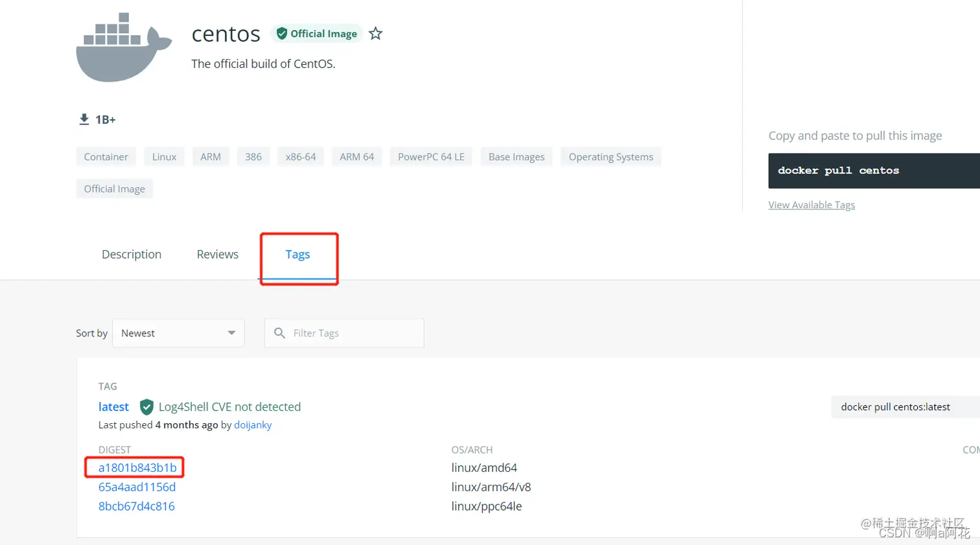
Task: Click the linux/ppc64le architecture text
Action: (x=487, y=506)
